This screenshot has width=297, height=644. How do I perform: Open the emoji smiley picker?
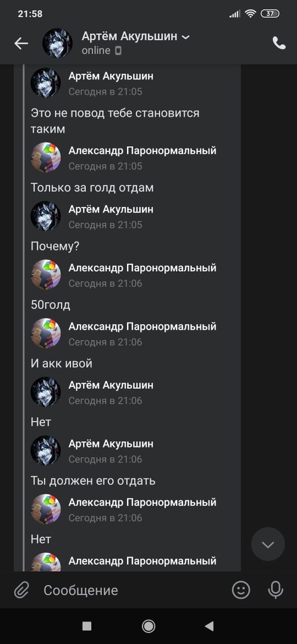coord(241,590)
